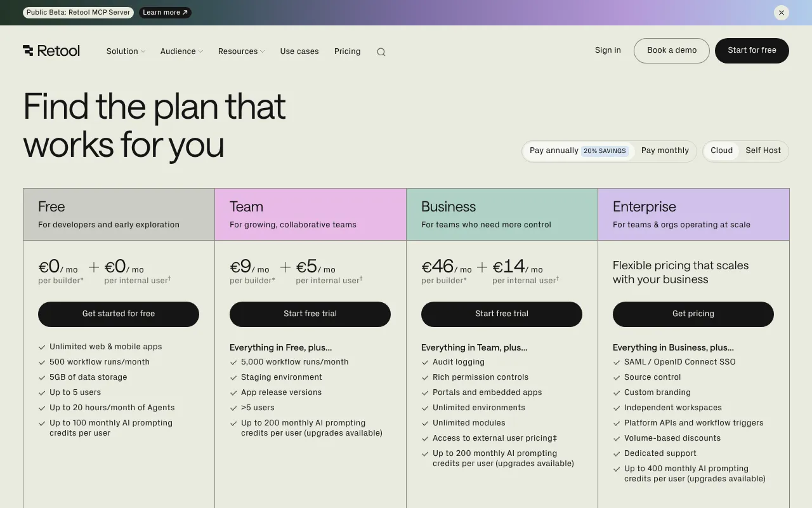The width and height of the screenshot is (812, 508).
Task: Go to the Pricing page
Action: (347, 51)
